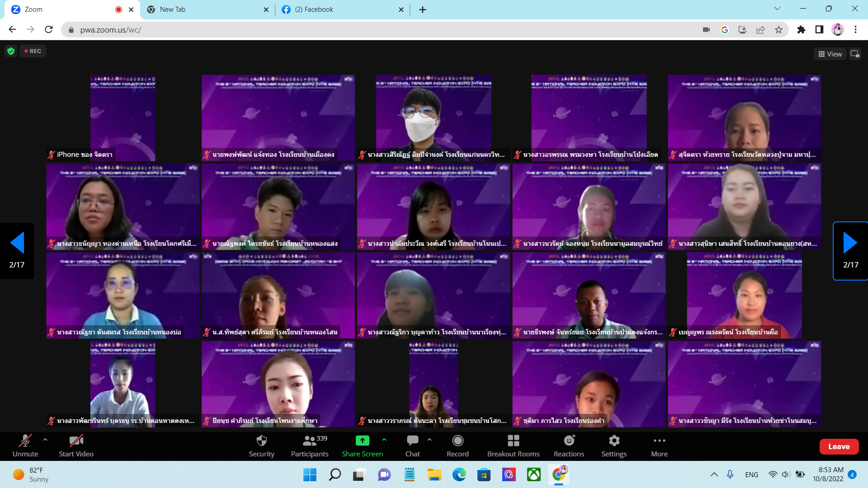Expand Share Screen options caret
Image resolution: width=868 pixels, height=488 pixels.
tap(384, 439)
